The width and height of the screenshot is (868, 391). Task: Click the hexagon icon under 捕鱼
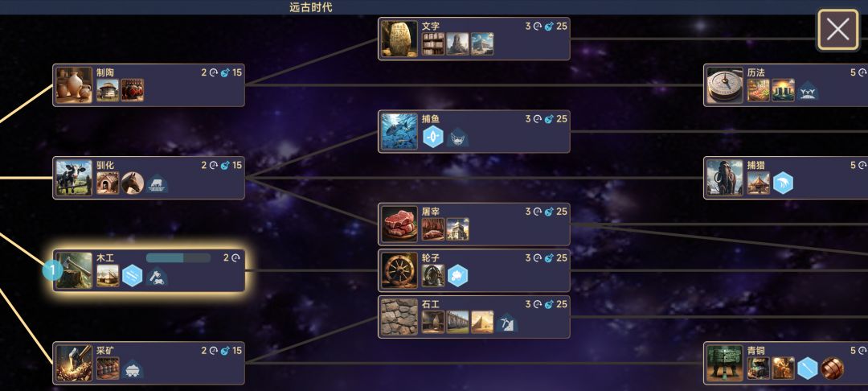point(433,137)
